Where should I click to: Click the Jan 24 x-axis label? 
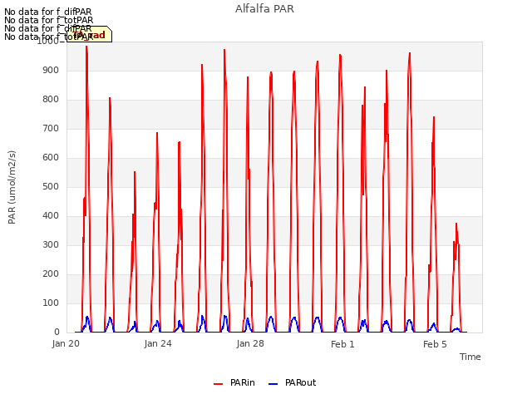(158, 344)
